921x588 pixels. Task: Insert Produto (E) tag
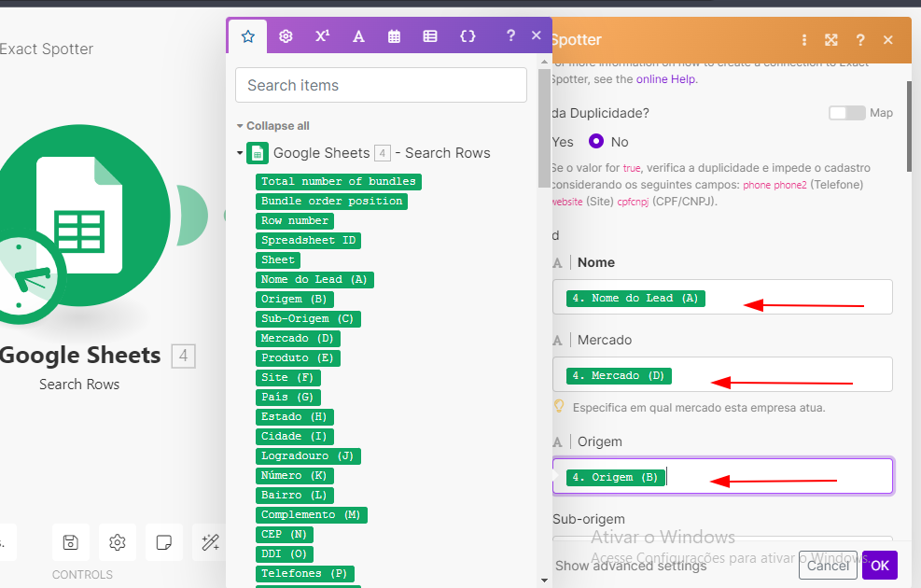pos(298,357)
